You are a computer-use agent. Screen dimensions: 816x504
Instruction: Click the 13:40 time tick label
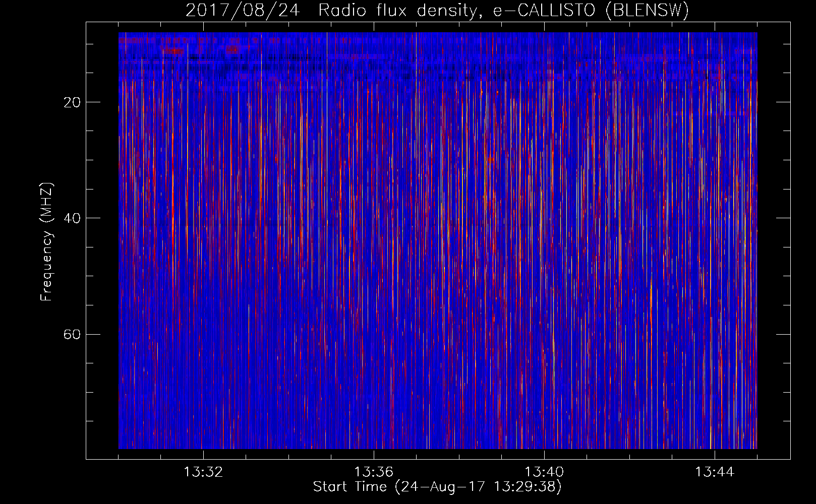(x=544, y=472)
